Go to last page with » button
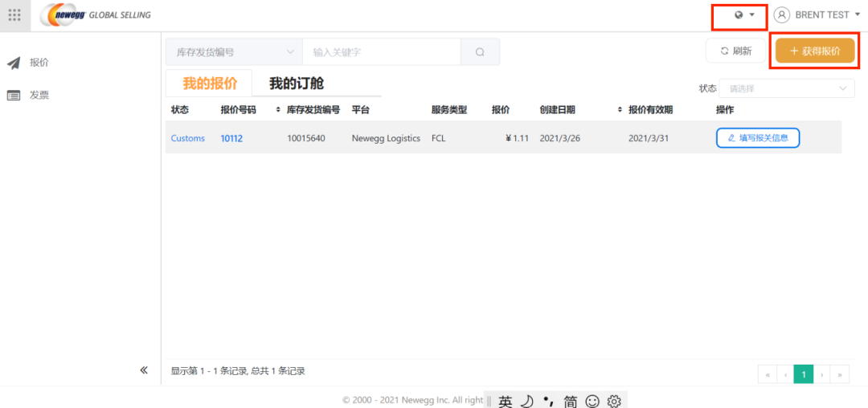868x408 pixels. click(x=840, y=374)
